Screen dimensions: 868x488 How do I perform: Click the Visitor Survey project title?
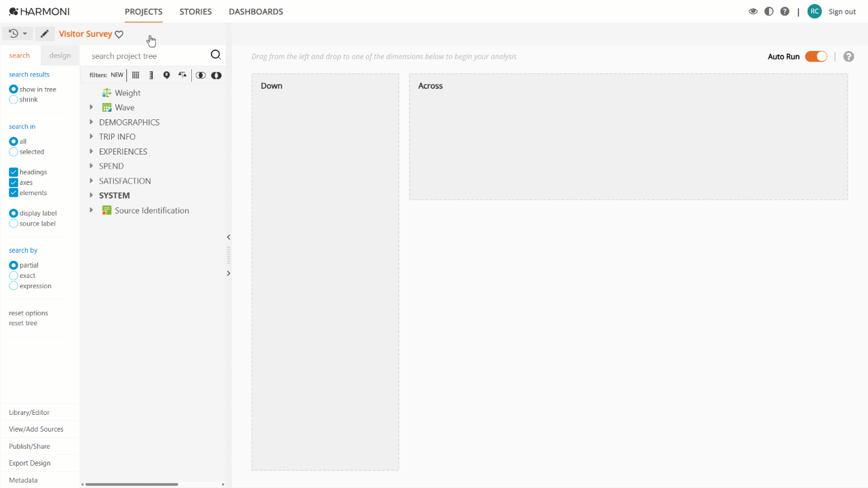pos(85,34)
